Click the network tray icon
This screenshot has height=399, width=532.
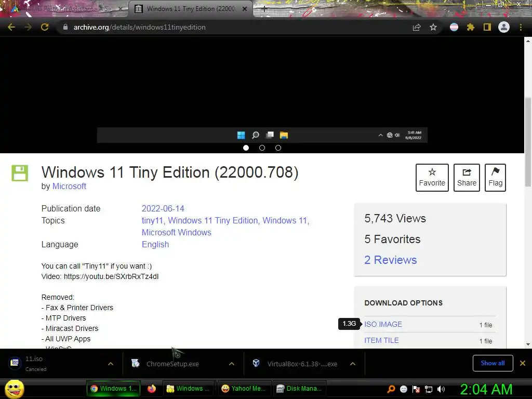coord(429,389)
